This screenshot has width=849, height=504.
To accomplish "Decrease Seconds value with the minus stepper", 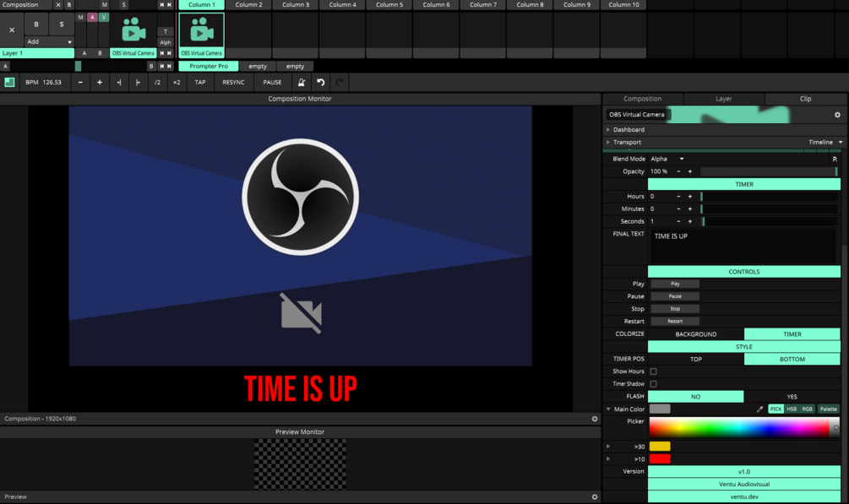I will coord(678,221).
